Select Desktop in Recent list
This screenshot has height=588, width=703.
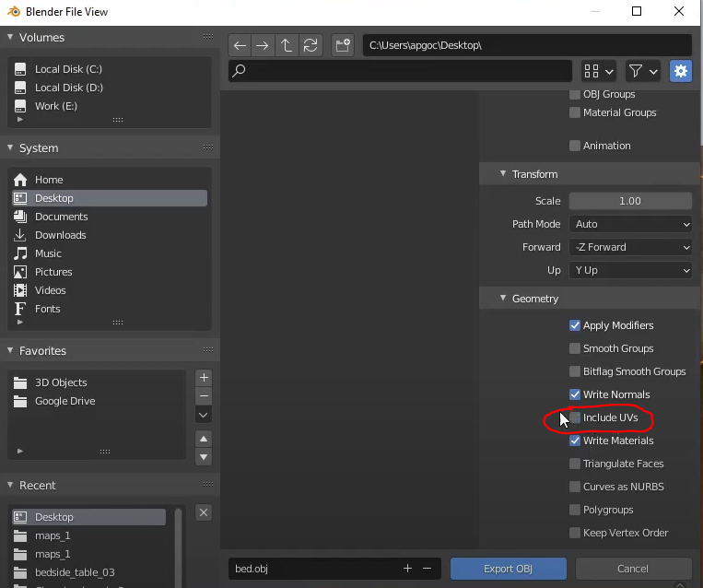tap(88, 517)
